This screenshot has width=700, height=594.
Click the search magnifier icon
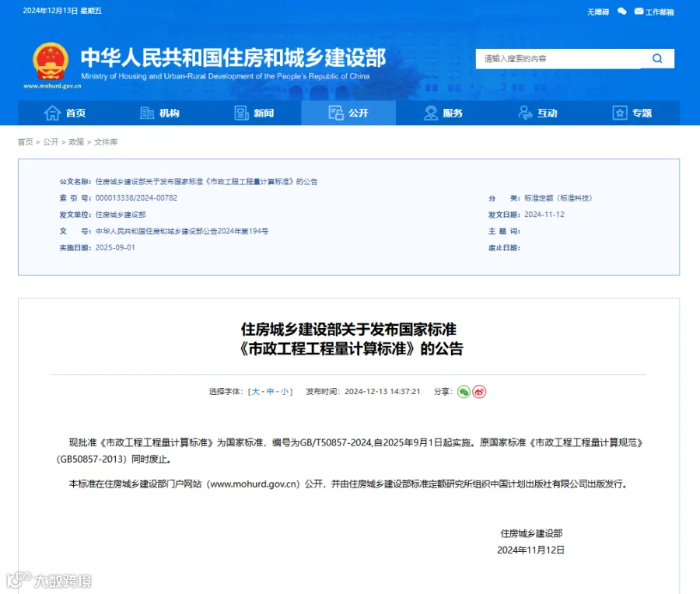657,58
